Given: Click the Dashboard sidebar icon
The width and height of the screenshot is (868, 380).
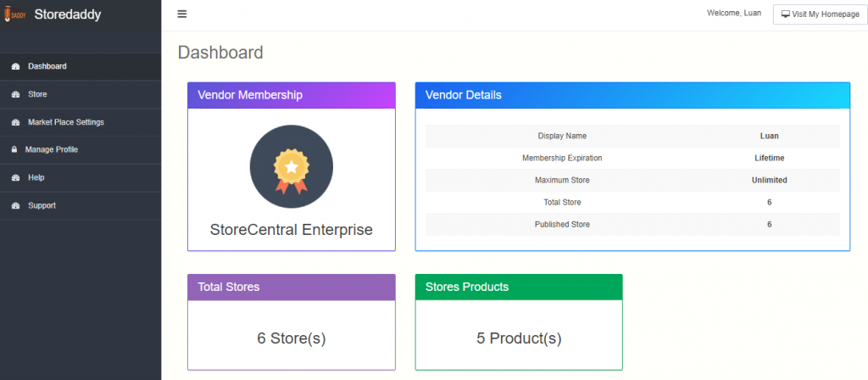Looking at the screenshot, I should (x=15, y=66).
